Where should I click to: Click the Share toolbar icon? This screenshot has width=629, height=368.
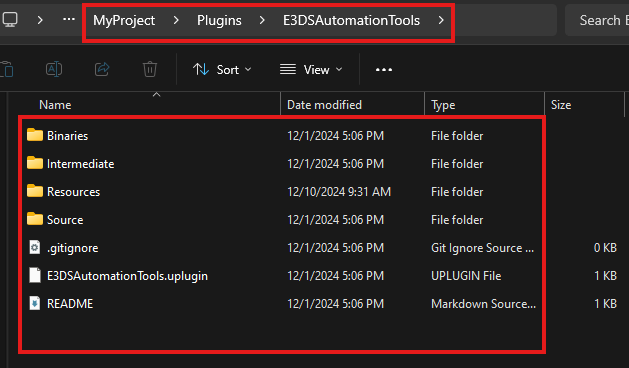pos(102,69)
